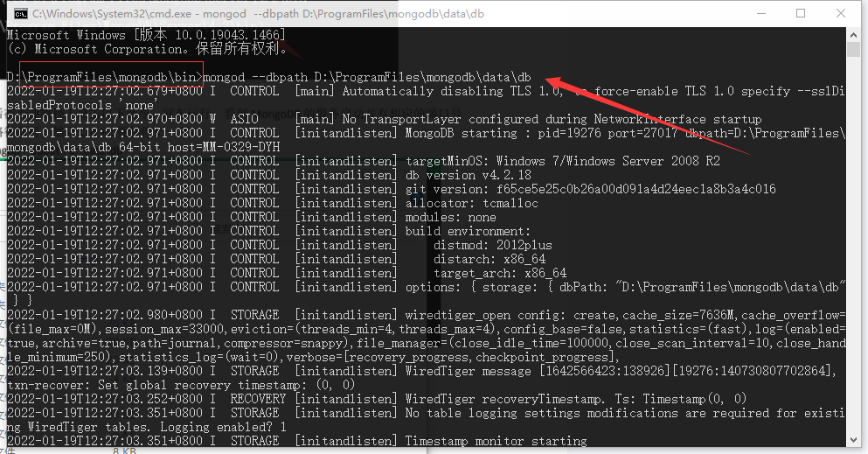Viewport: 868px width, 454px height.
Task: Close the cmd.exe mongod window
Action: (841, 13)
